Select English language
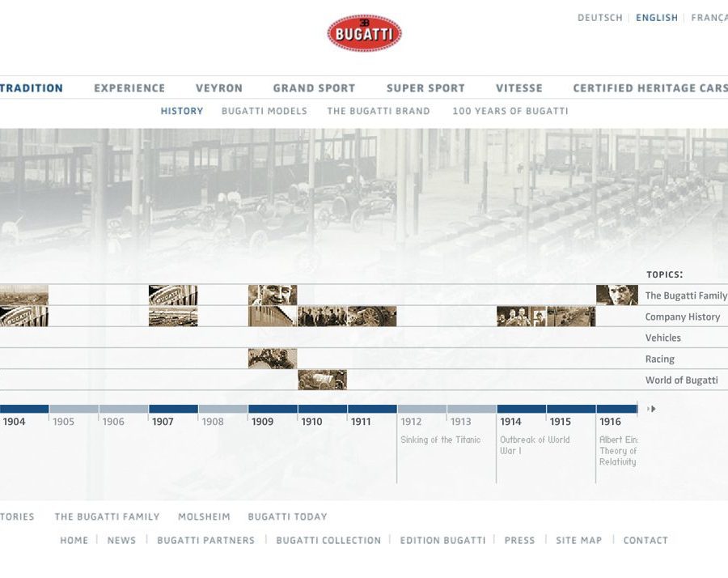 pyautogui.click(x=657, y=18)
